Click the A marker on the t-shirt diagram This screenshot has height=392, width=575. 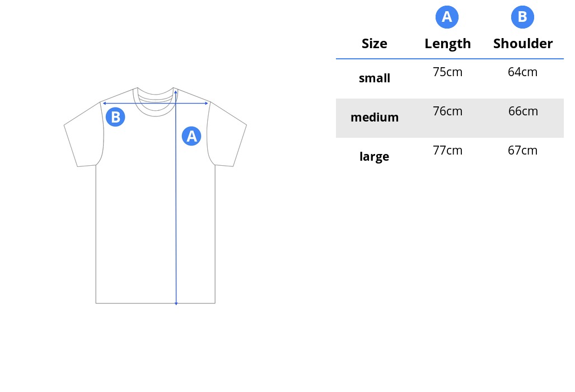point(191,136)
